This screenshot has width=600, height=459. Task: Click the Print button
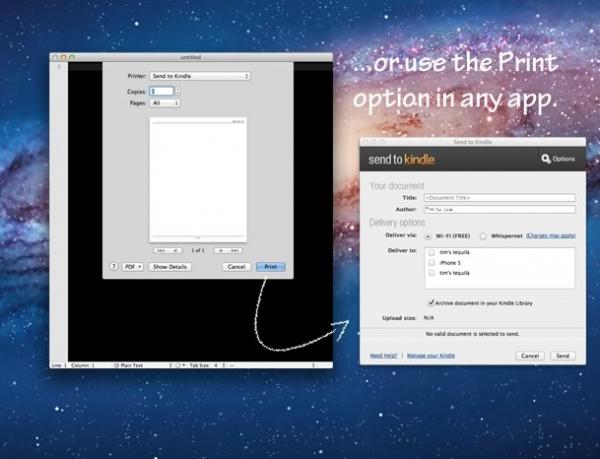point(271,267)
